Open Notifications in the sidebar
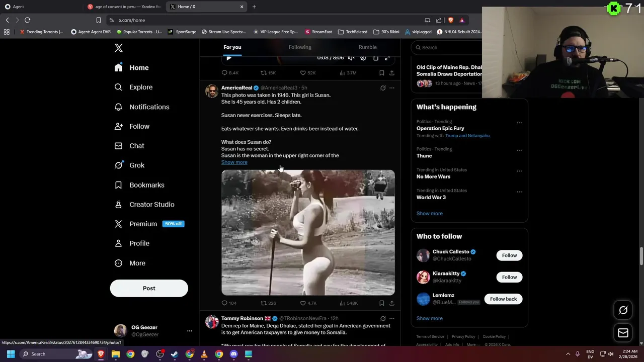Screen dimensions: 644x362 [142, 107]
